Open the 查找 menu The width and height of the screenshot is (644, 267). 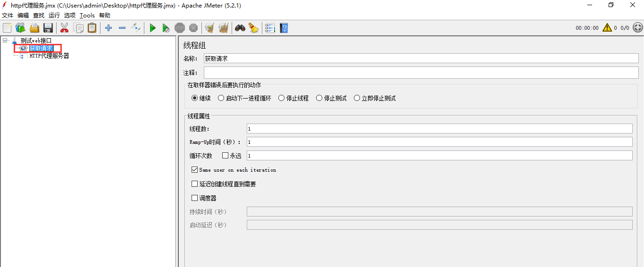(39, 15)
